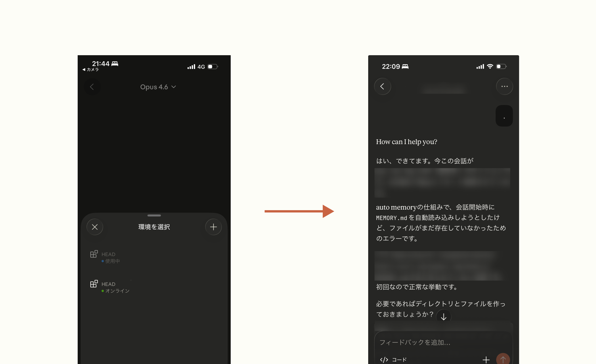Expand the small collapsed bubble above How can I help you
Screen dimensions: 596x364
coord(504,116)
